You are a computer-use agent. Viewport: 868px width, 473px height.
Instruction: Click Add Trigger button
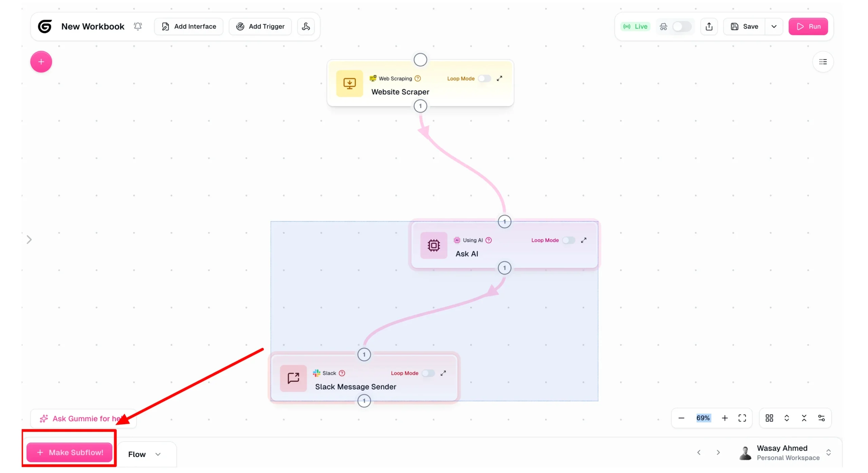click(x=260, y=26)
